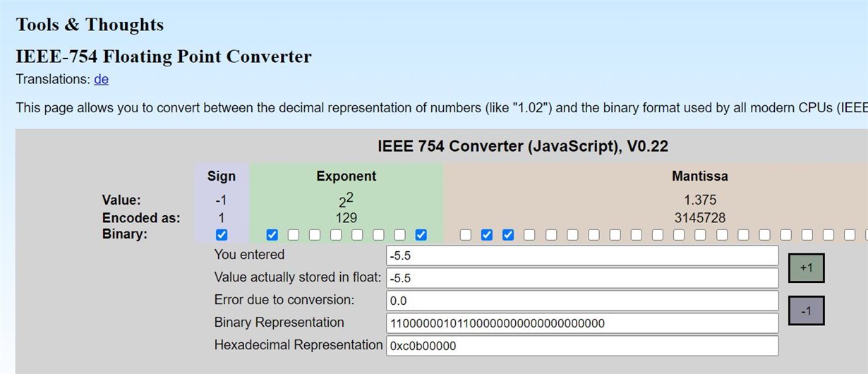Image resolution: width=868 pixels, height=374 pixels.
Task: Click the mantissa value '1.375'
Action: point(699,200)
